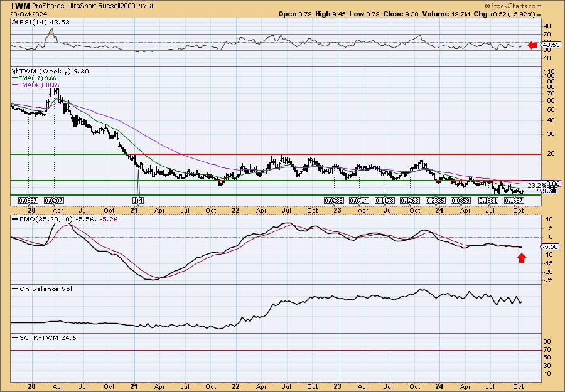Click the -5.56 PMO value tag on right axis
Viewport: 565px width, 392px height.
pyautogui.click(x=551, y=247)
